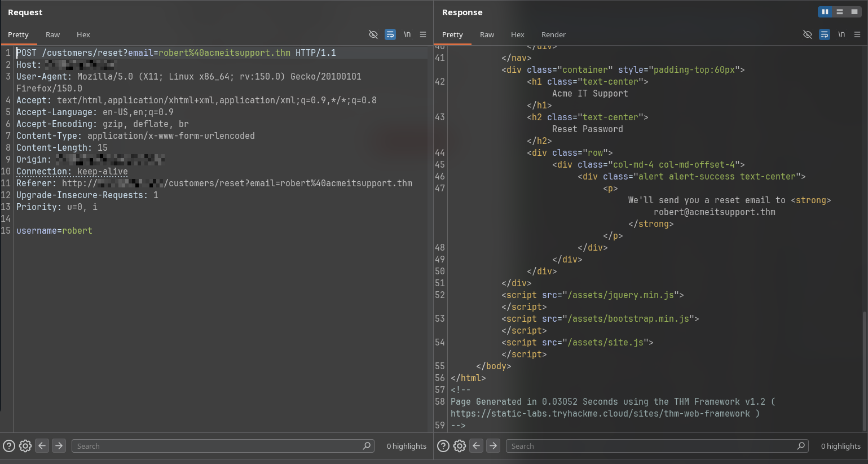Go to previous match in Response search
868x464 pixels.
[x=477, y=446]
